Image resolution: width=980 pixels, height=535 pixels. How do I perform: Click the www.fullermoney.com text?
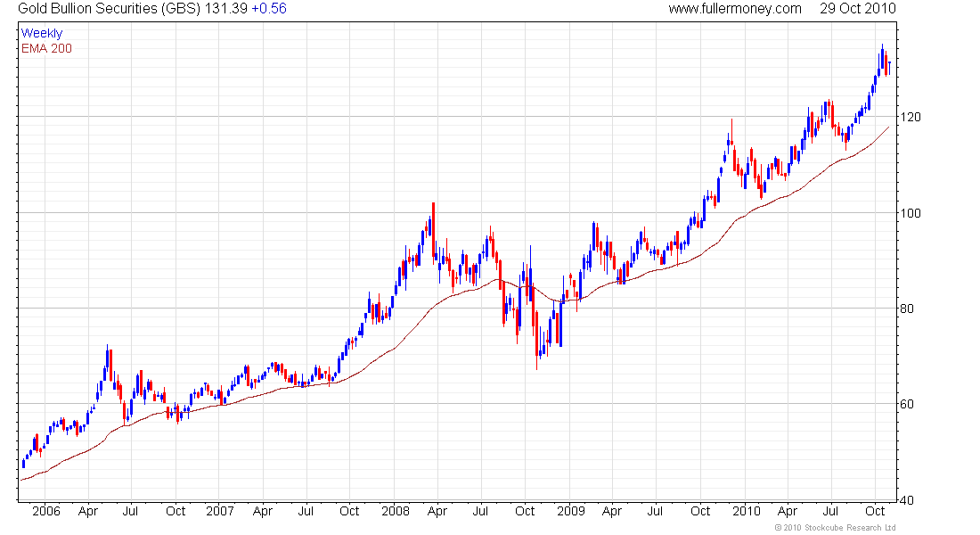point(735,9)
